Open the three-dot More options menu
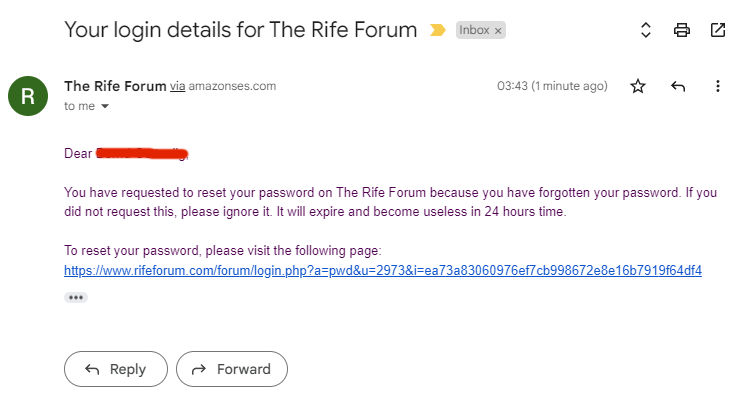 [x=717, y=86]
